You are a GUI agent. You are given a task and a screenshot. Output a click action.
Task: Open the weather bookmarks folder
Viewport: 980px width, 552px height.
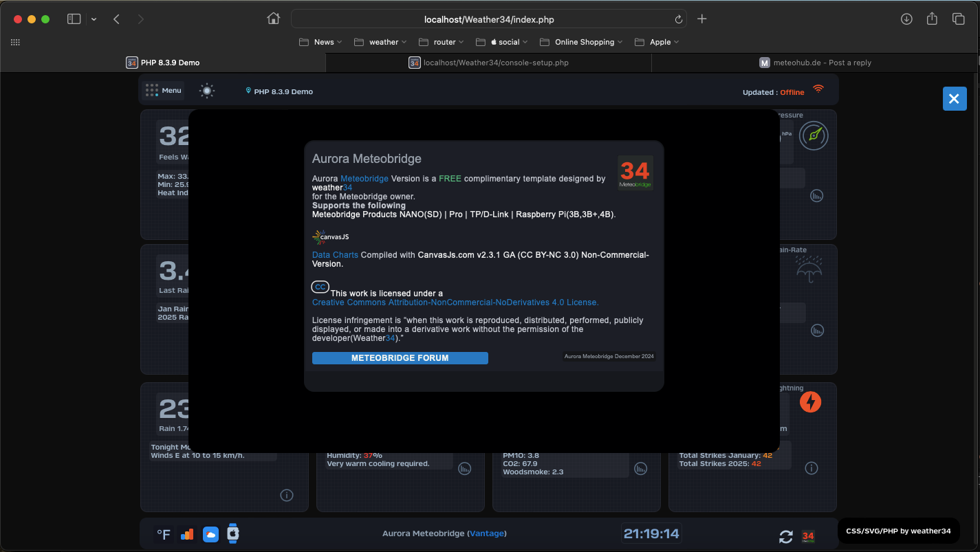(380, 42)
